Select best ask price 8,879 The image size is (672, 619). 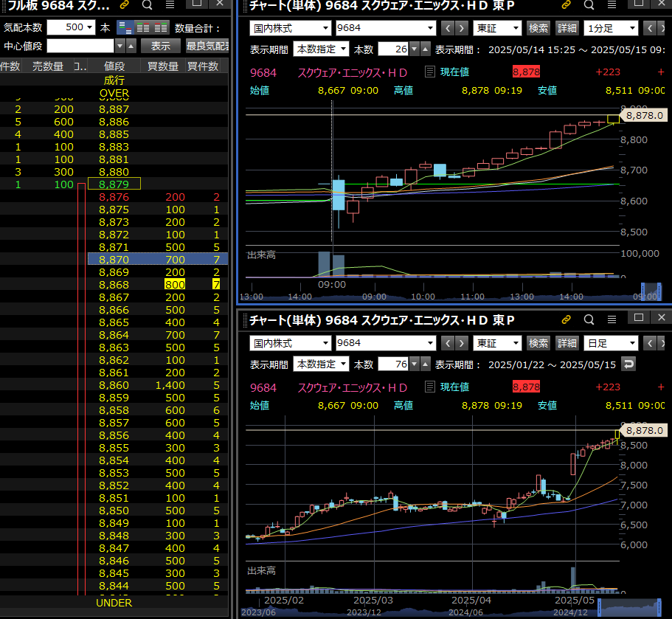coord(114,184)
